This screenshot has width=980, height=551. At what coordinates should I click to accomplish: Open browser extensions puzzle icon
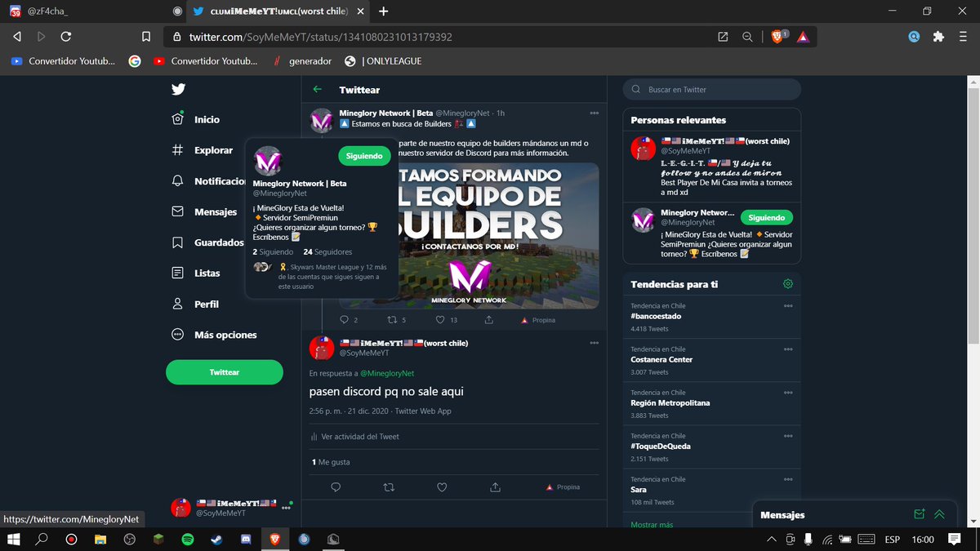[938, 37]
